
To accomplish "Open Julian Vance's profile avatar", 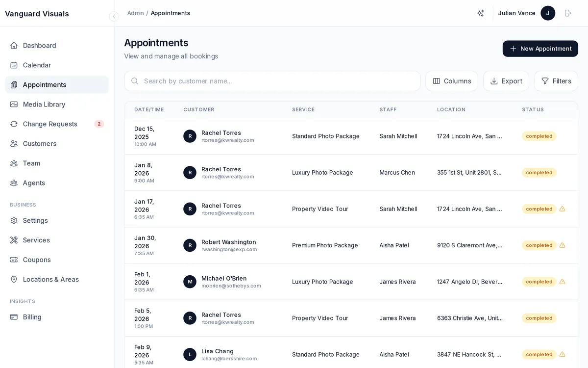I will (547, 13).
